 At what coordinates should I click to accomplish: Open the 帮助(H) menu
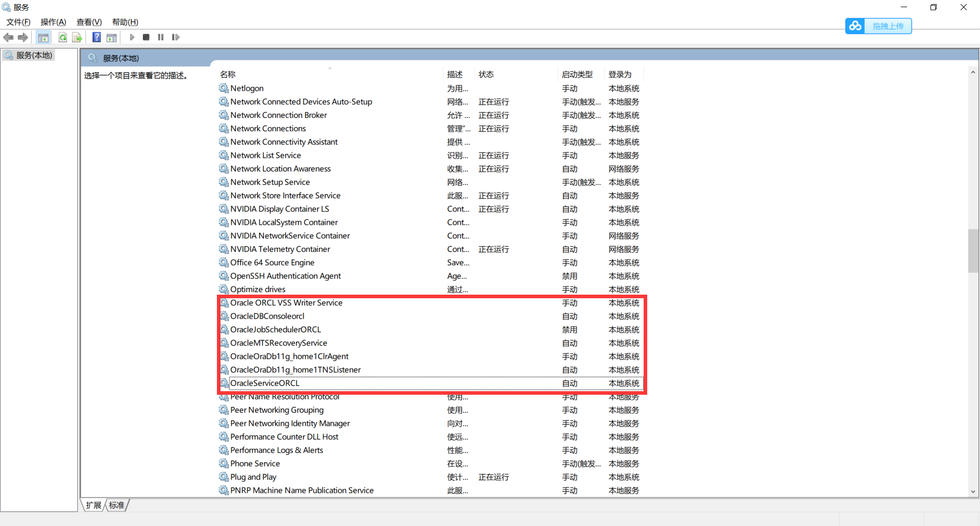click(x=125, y=22)
